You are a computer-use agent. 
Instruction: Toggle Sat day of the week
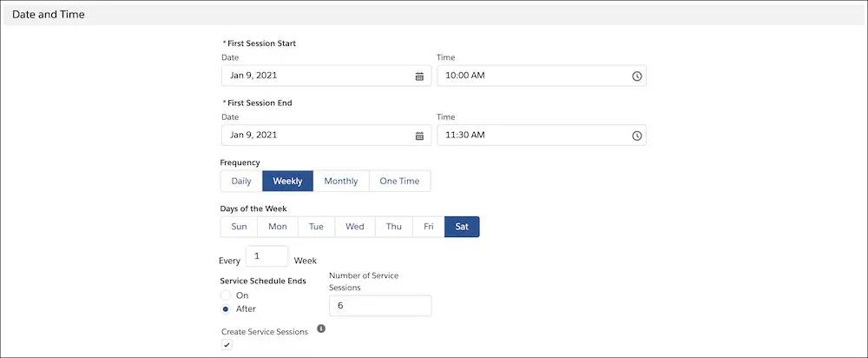click(462, 227)
